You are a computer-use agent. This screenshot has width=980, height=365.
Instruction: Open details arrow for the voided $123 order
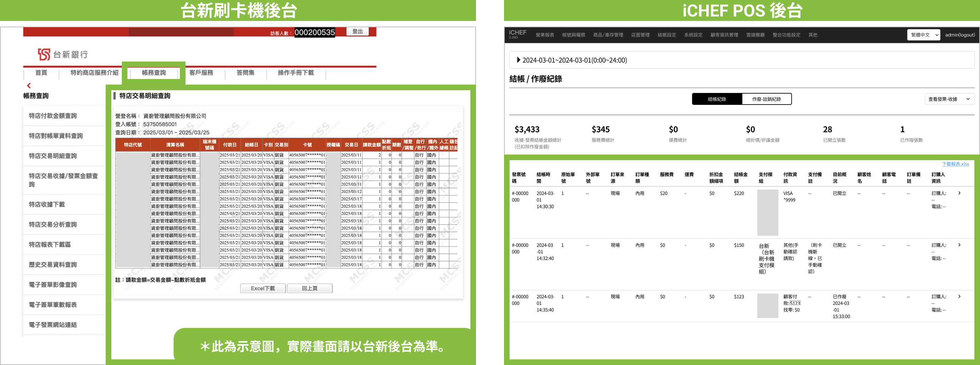(959, 296)
